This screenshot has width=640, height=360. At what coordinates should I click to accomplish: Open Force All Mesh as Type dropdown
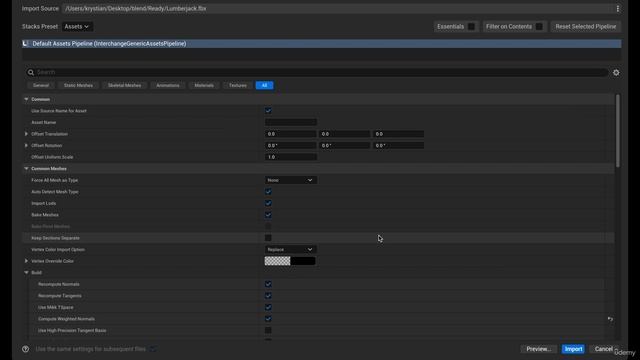[290, 180]
